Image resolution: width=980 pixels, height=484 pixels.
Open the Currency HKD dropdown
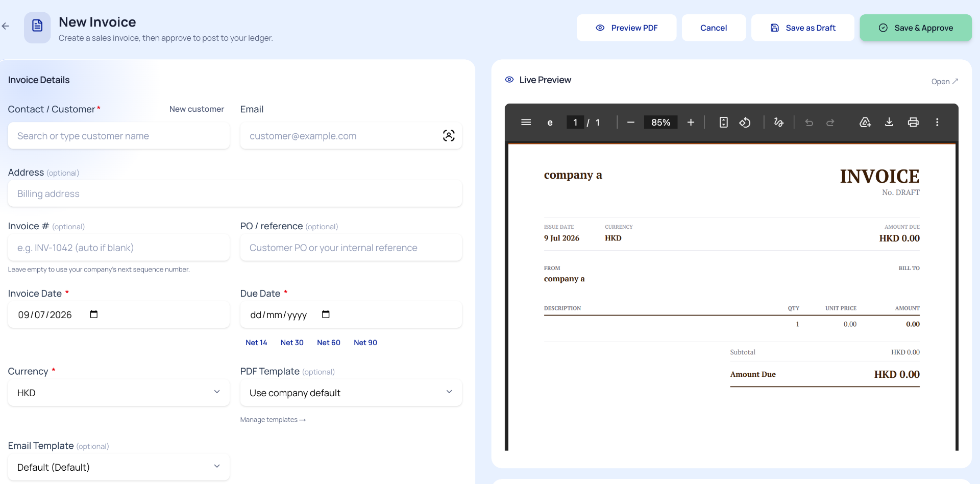[119, 393]
